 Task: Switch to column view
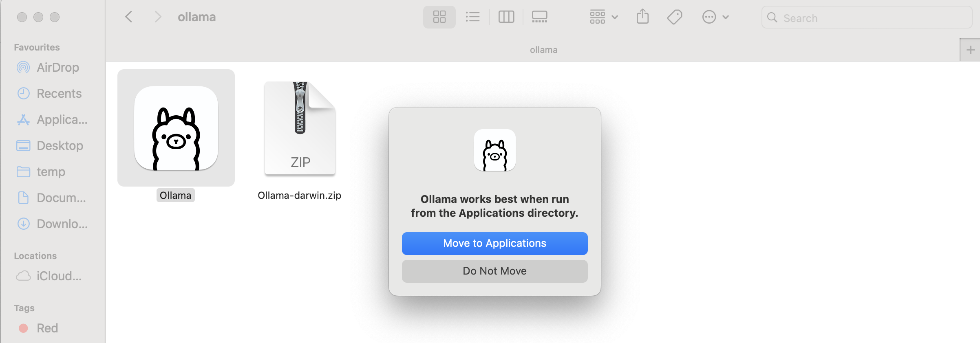click(506, 17)
